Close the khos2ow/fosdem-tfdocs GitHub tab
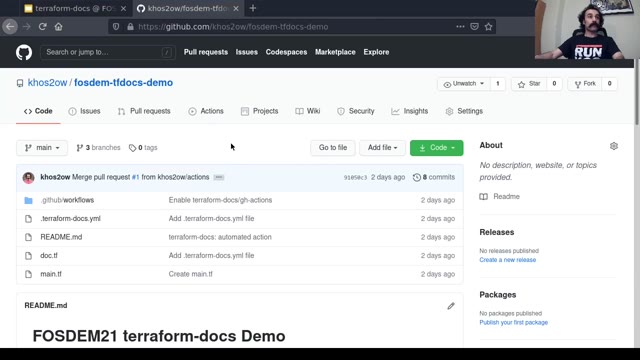Viewport: 640px width, 360px height. point(236,8)
